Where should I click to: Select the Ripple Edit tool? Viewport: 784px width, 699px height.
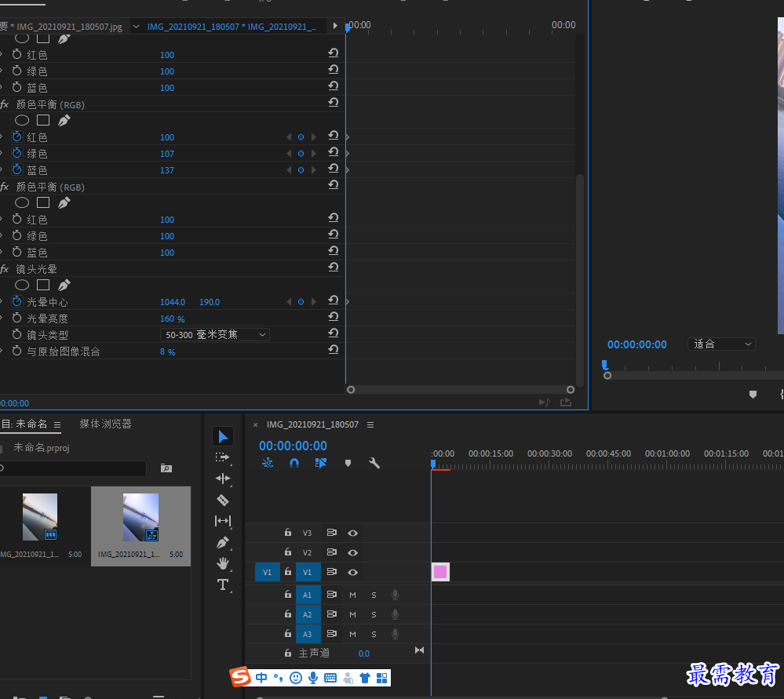223,479
